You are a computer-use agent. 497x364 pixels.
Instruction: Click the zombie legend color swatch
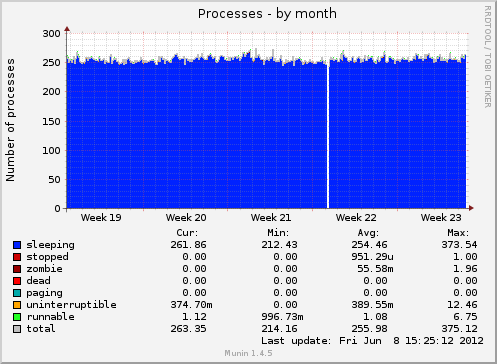17,269
